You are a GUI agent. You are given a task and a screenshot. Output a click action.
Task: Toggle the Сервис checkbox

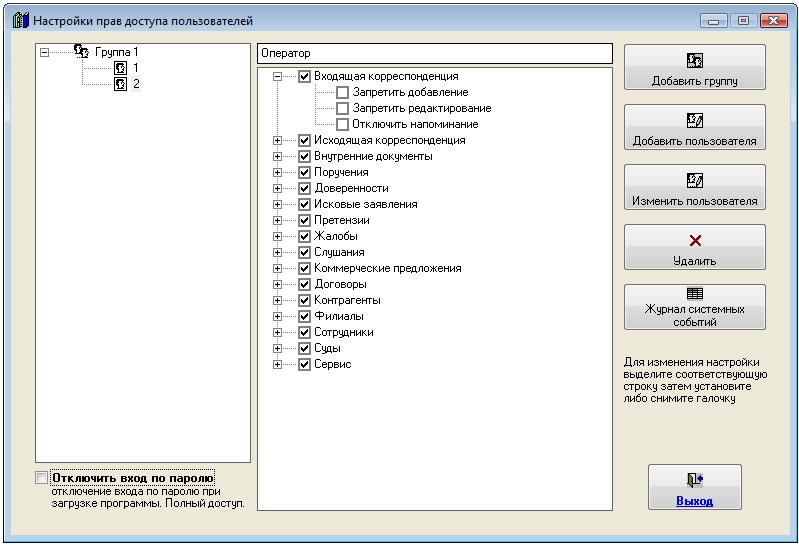click(x=304, y=365)
